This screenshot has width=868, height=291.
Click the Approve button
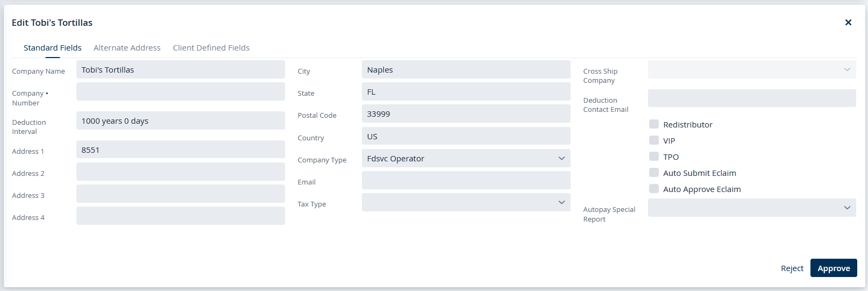[x=834, y=268]
